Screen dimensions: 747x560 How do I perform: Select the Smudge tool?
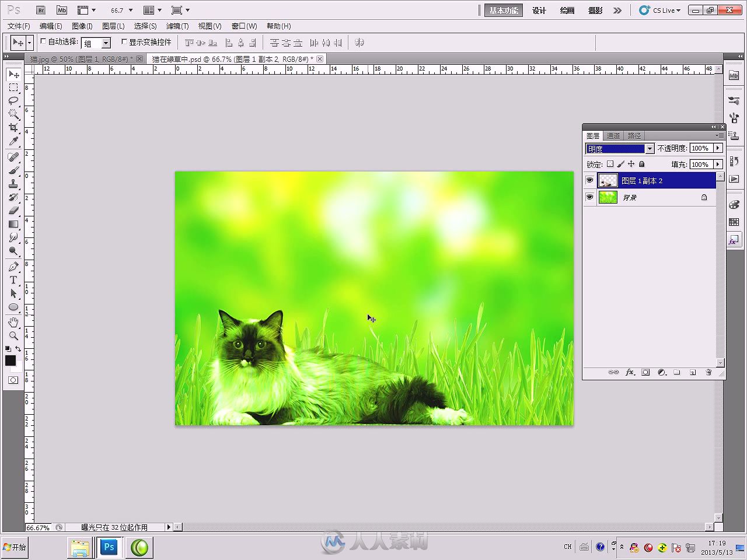13,237
